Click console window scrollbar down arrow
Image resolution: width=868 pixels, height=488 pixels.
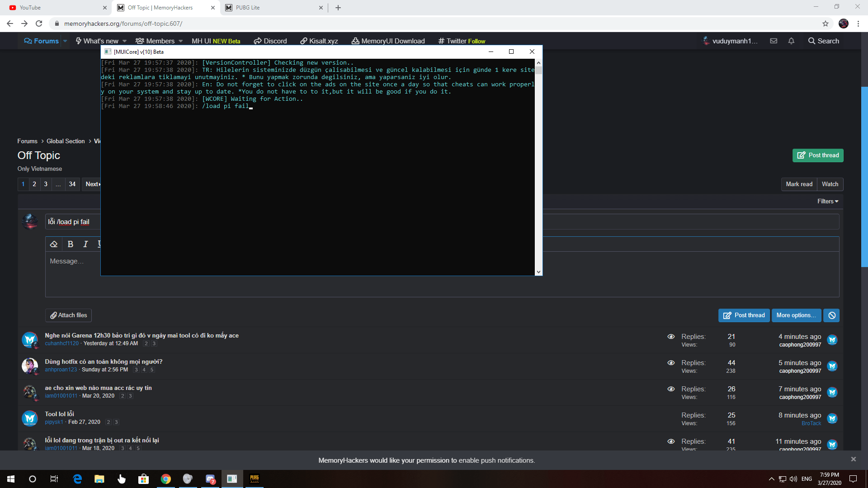click(538, 272)
